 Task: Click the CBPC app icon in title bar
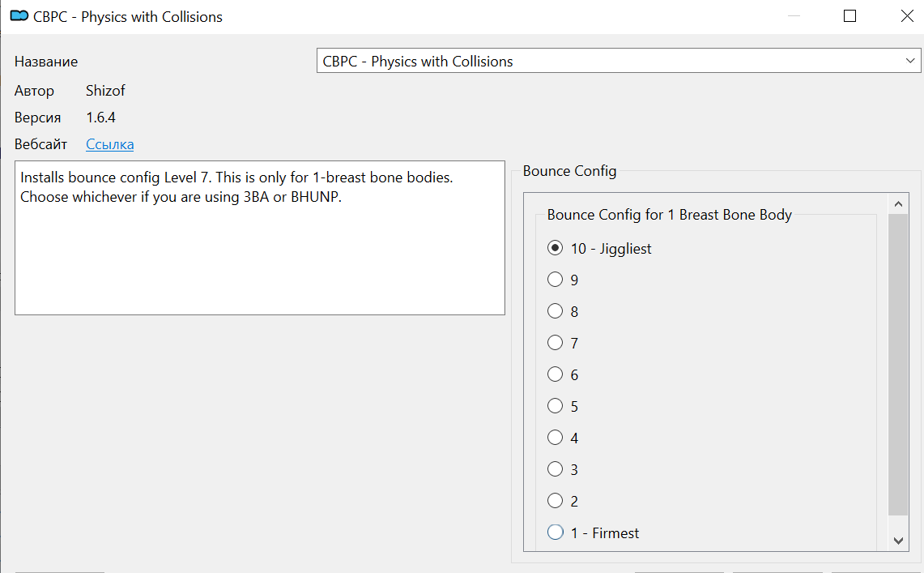[x=19, y=16]
